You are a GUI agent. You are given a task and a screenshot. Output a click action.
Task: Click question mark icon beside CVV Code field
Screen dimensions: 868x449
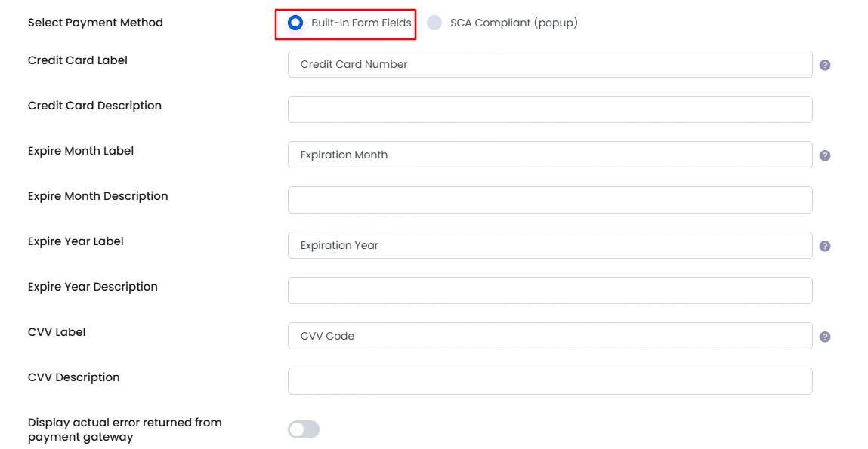[x=825, y=337]
